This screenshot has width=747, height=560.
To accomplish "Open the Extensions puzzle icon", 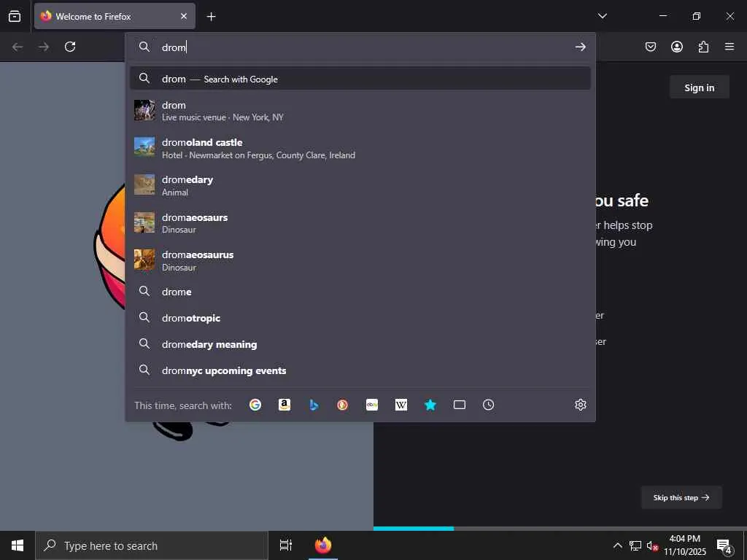I will click(703, 47).
